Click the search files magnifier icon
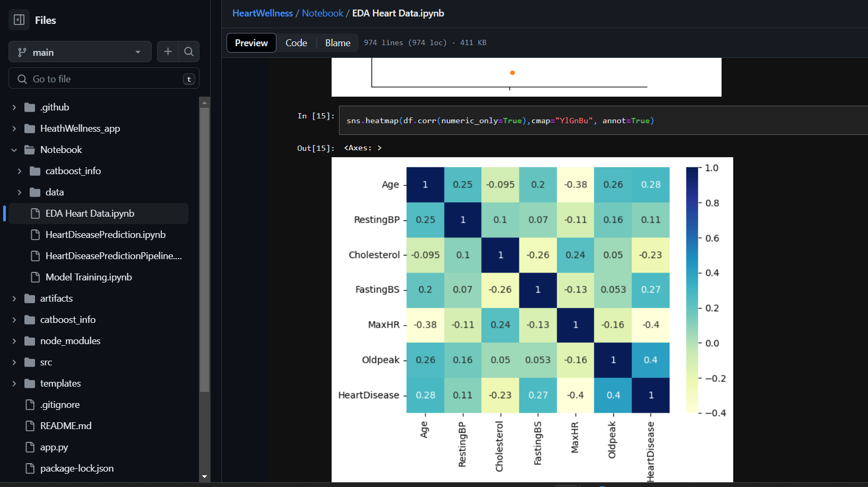Screen dimensions: 868x487 [x=189, y=52]
